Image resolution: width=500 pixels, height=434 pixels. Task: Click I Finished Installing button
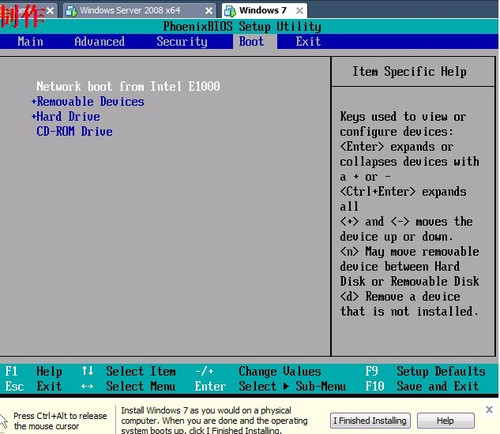370,421
